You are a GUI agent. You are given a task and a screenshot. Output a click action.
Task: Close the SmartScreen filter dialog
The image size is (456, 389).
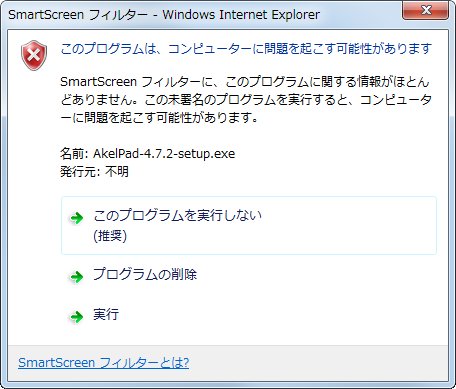tap(425, 10)
